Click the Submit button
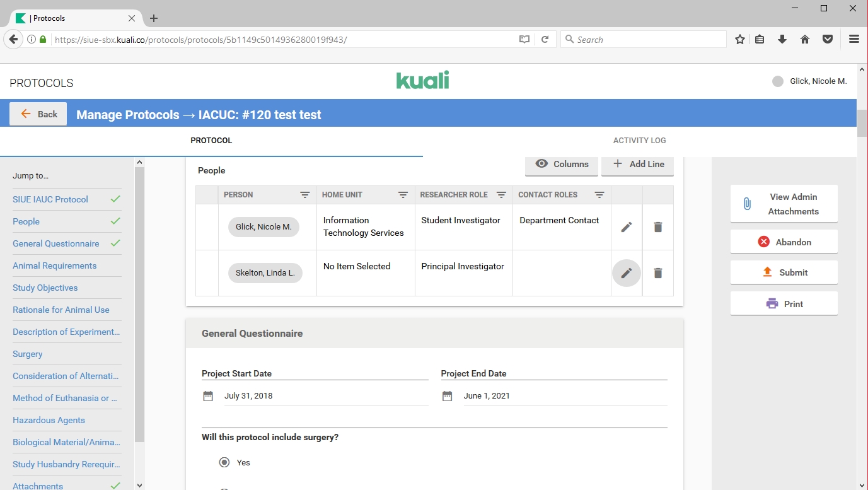Screen dimensions: 868x490 coord(784,272)
